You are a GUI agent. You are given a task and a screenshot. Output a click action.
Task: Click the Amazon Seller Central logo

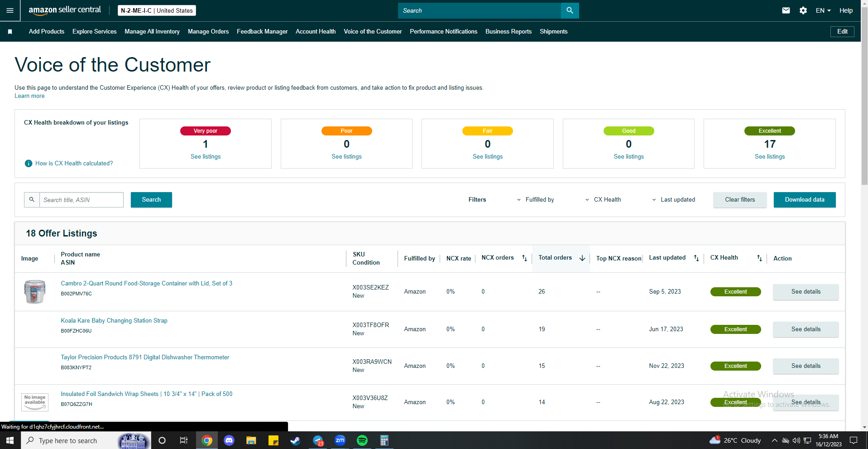[x=65, y=10]
